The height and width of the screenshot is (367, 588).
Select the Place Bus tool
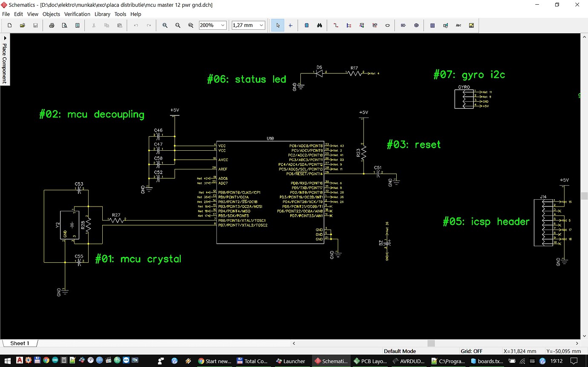click(x=349, y=25)
